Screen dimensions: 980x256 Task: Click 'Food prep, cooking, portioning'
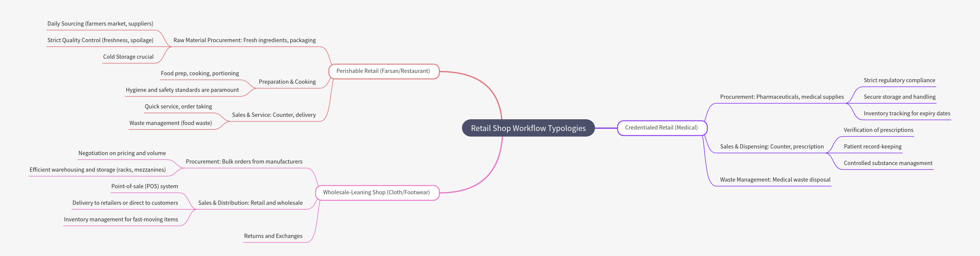(x=200, y=73)
